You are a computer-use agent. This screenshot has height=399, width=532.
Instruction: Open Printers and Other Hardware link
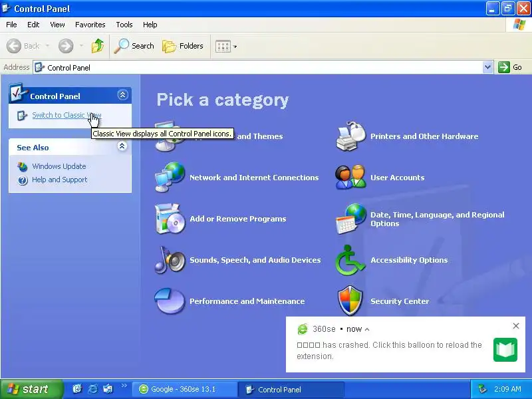click(424, 136)
